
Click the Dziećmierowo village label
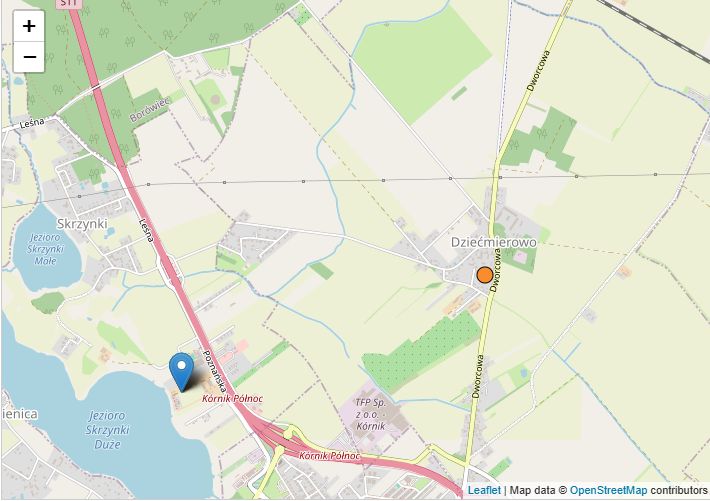pos(494,242)
